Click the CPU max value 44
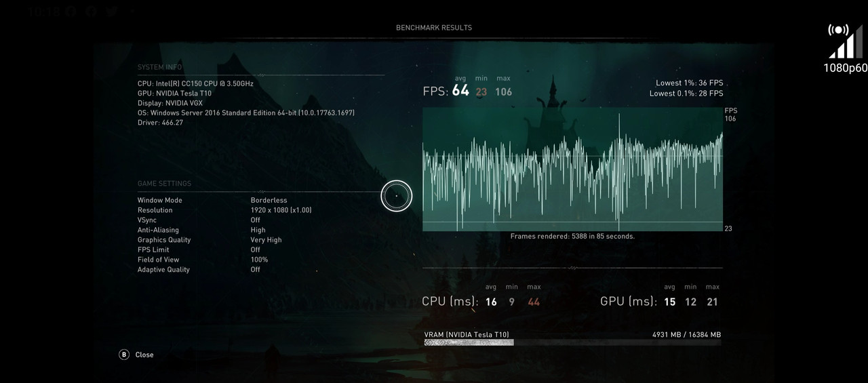868x383 pixels. [534, 302]
